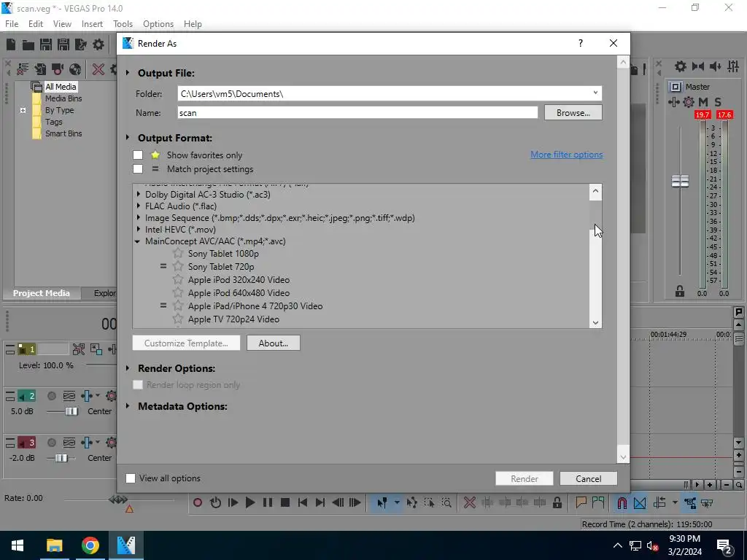
Task: Click the Pause button in transport bar
Action: click(x=268, y=502)
